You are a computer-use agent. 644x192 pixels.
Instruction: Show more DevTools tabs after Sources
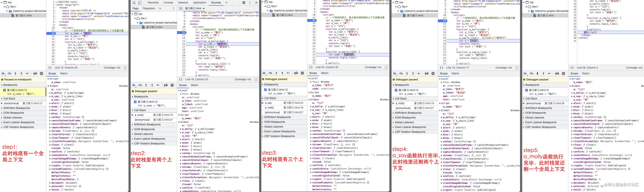pyautogui.click(x=227, y=3)
